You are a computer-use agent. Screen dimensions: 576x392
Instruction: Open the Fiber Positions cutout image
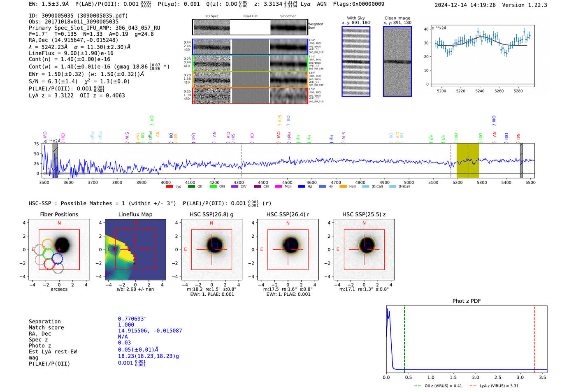59,250
